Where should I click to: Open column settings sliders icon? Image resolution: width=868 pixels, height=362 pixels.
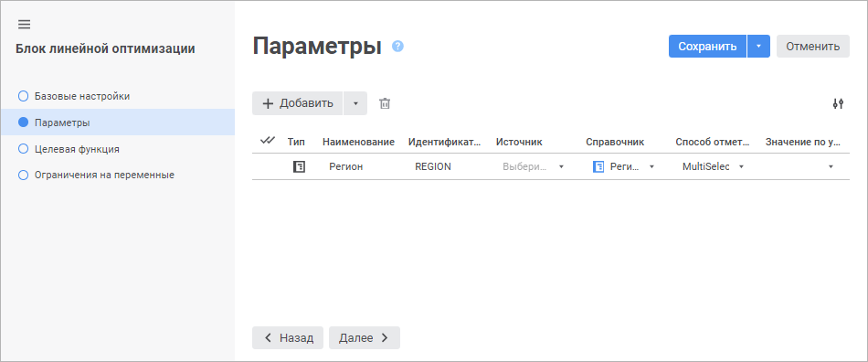pyautogui.click(x=838, y=103)
